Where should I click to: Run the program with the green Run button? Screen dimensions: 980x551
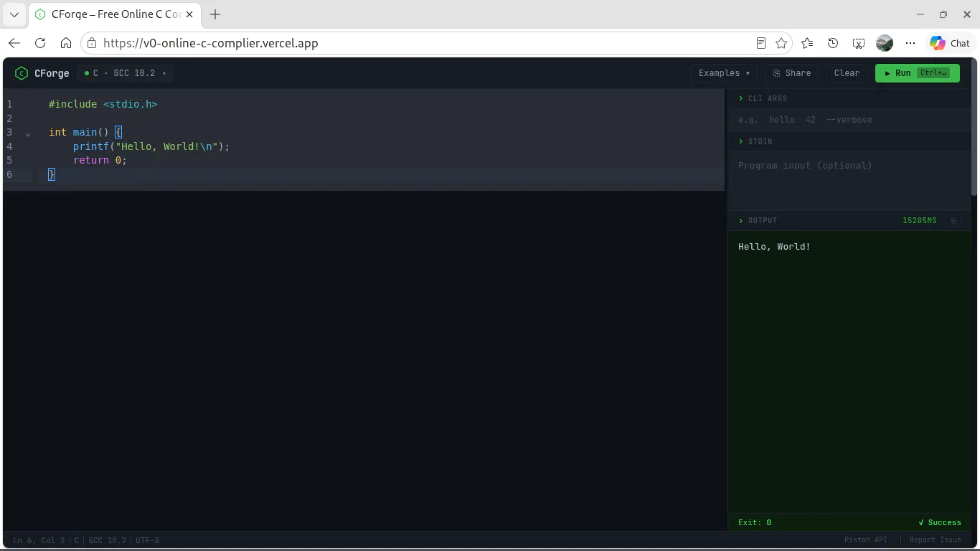[x=917, y=73]
